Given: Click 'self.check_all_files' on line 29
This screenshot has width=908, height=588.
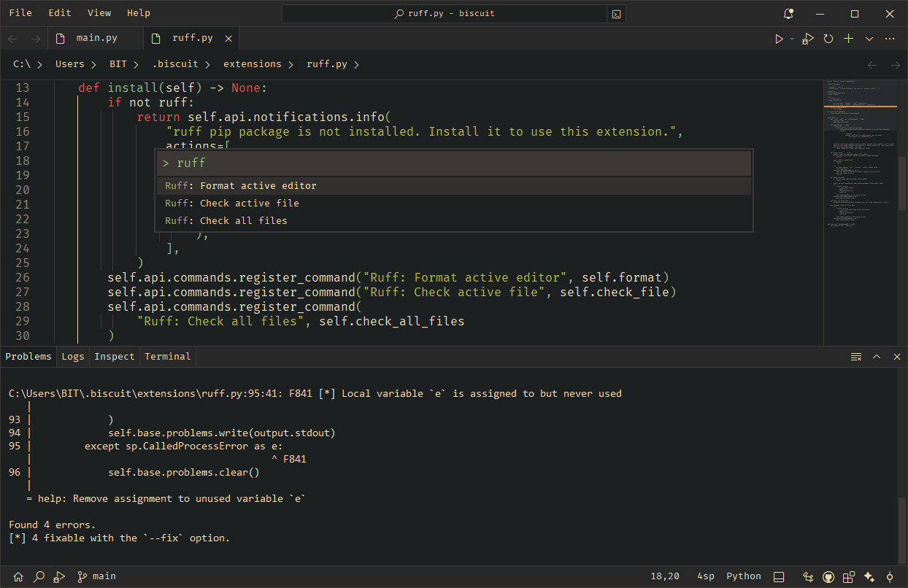Looking at the screenshot, I should point(392,321).
